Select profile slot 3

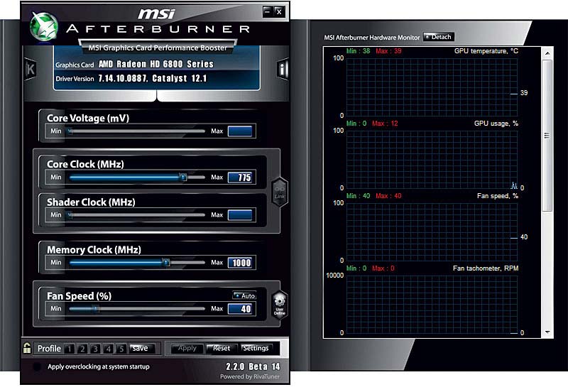point(95,349)
